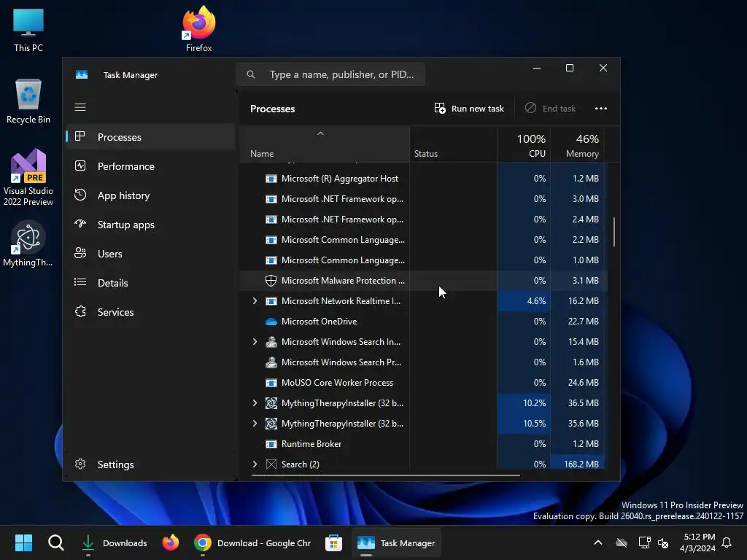Viewport: 747px width, 560px height.
Task: Select the Microsoft Windows Search Pr... row
Action: [x=422, y=362]
